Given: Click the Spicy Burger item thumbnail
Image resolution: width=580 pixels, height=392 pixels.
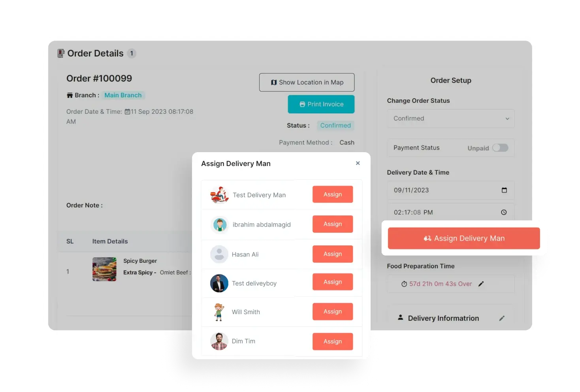Looking at the screenshot, I should (104, 269).
